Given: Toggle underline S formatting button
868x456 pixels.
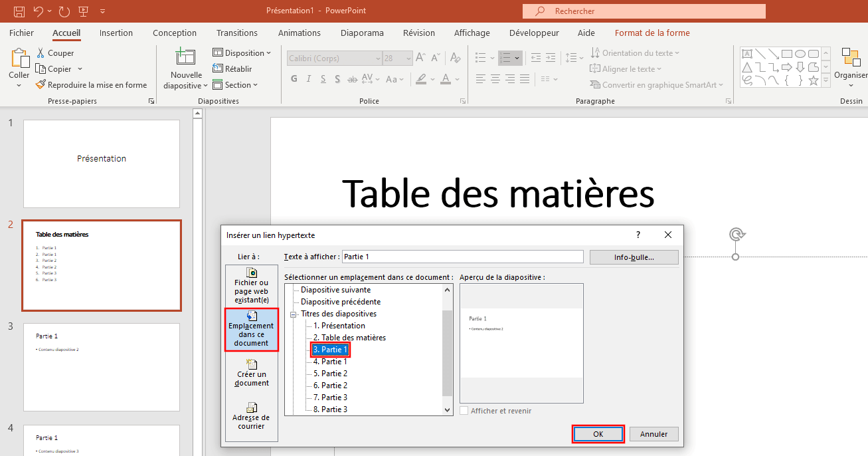Looking at the screenshot, I should coord(323,79).
